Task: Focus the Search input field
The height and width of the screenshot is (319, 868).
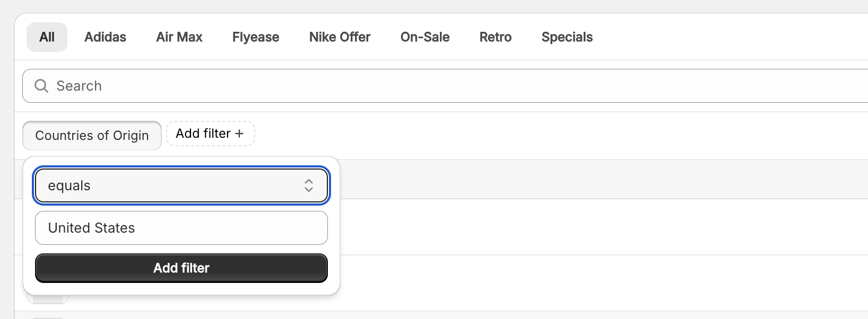Action: click(x=445, y=86)
